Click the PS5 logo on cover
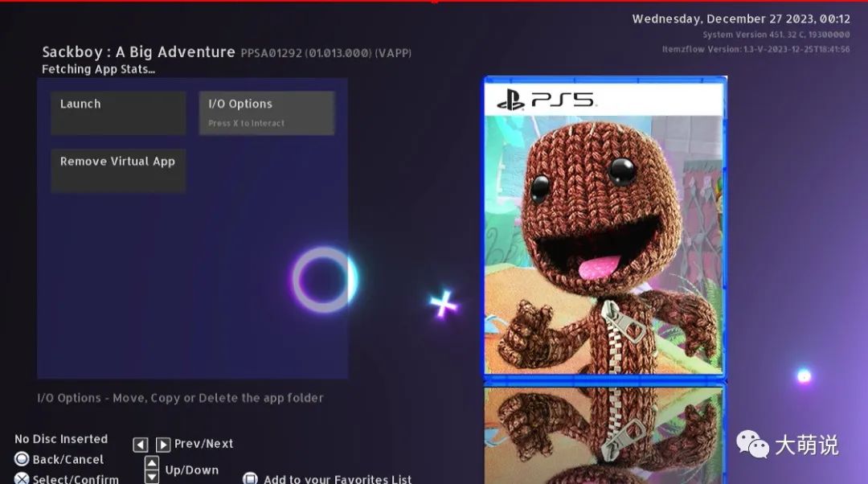The width and height of the screenshot is (868, 484). point(546,100)
